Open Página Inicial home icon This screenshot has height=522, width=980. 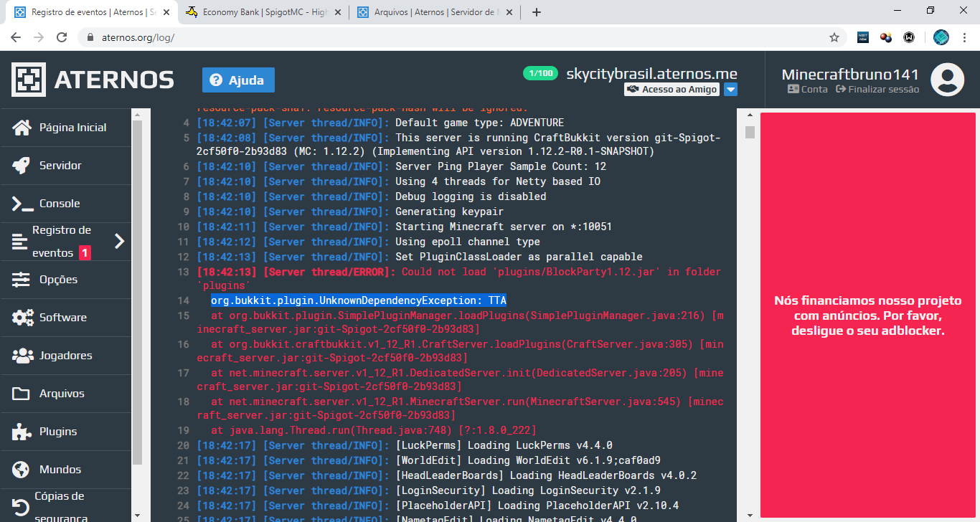tap(22, 128)
